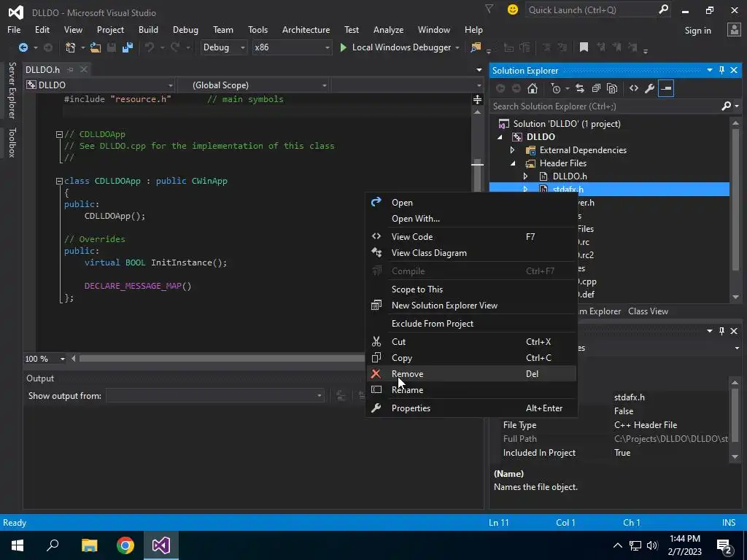Click the search magnifier in Solution Explorer

click(x=726, y=106)
